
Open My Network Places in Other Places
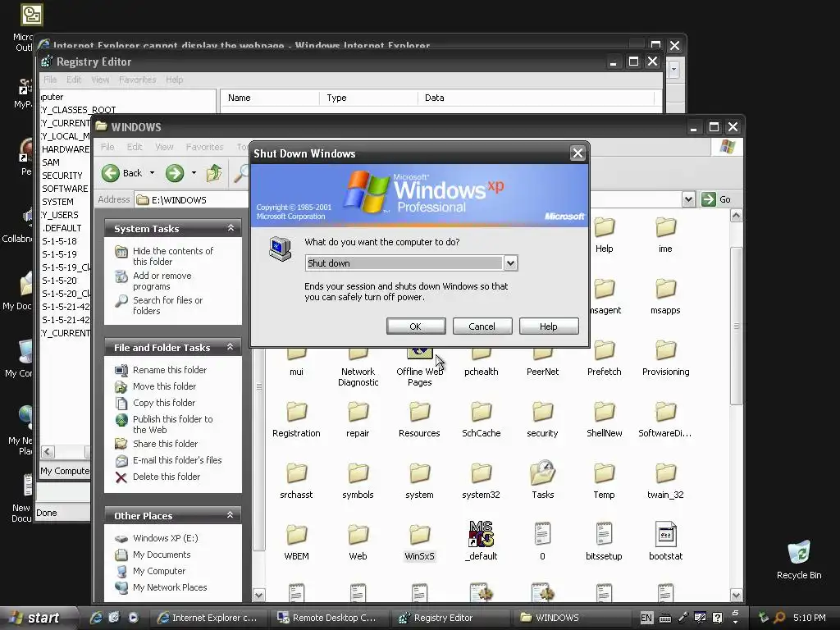point(169,587)
